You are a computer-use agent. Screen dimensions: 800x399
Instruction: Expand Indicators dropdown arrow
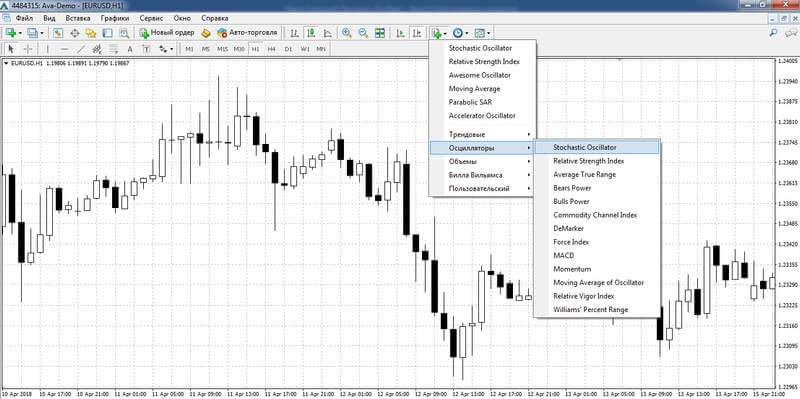(445, 33)
